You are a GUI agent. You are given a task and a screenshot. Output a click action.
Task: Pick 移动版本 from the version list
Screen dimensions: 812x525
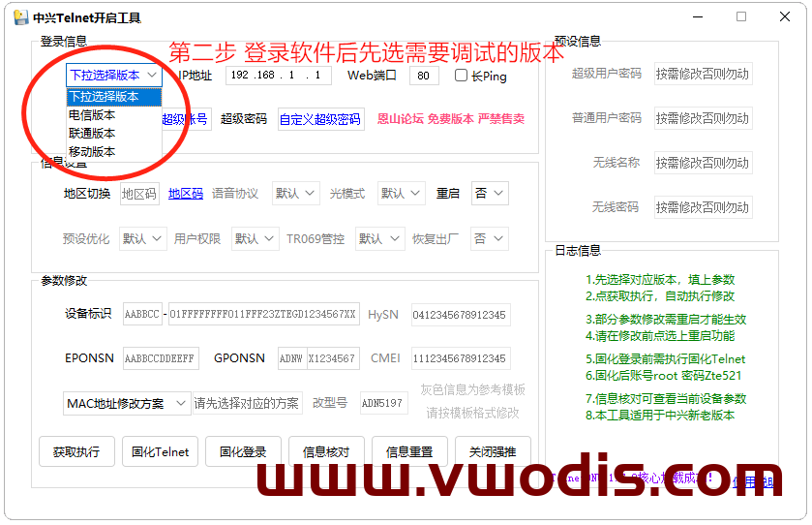click(114, 152)
